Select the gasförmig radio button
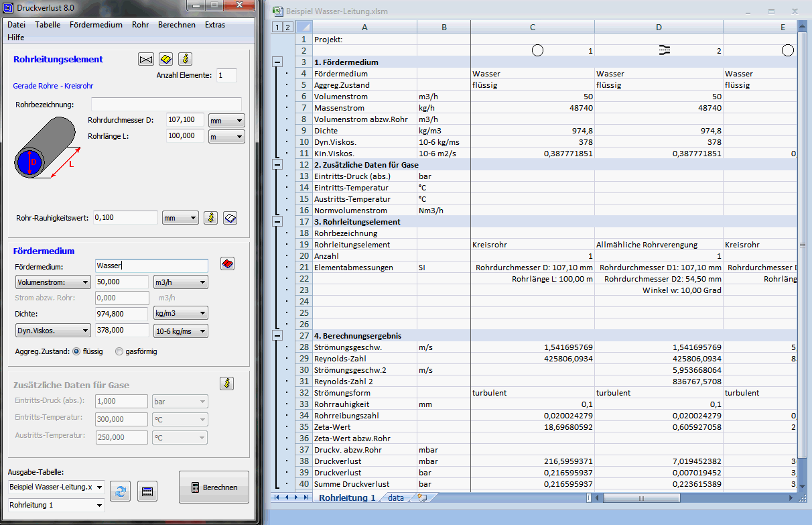This screenshot has width=812, height=525. [119, 351]
